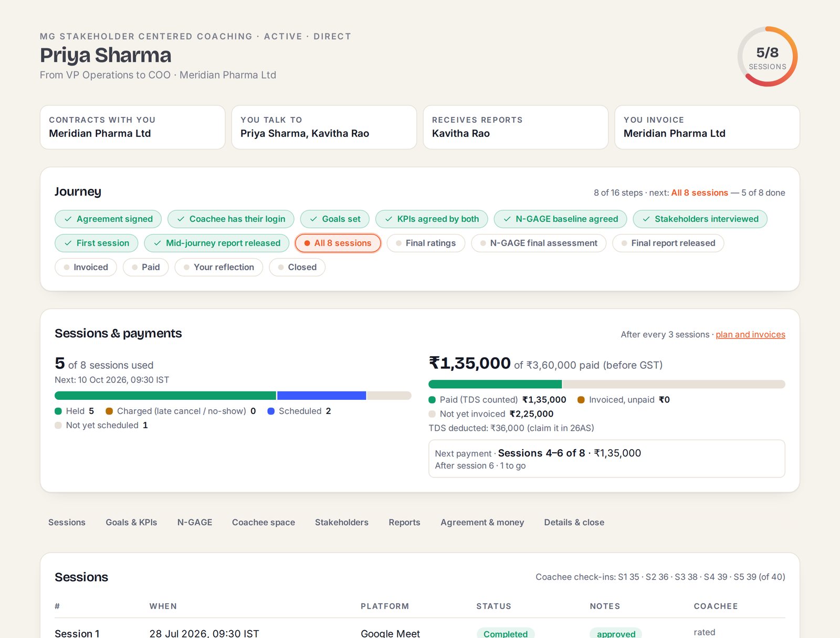Go to the Stakeholders tab
Image resolution: width=840 pixels, height=638 pixels.
pyautogui.click(x=342, y=522)
